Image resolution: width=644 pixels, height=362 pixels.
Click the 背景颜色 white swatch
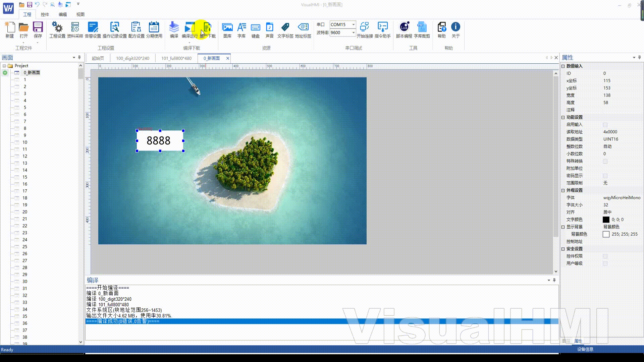(606, 234)
